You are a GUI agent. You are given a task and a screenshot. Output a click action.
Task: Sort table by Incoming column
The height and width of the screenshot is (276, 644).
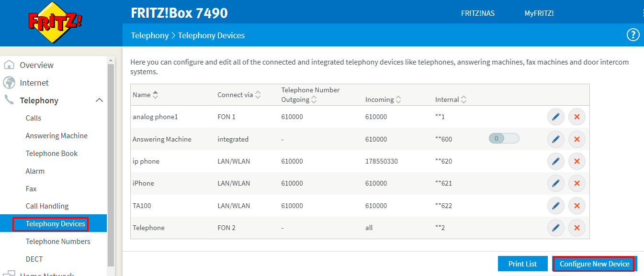(398, 99)
